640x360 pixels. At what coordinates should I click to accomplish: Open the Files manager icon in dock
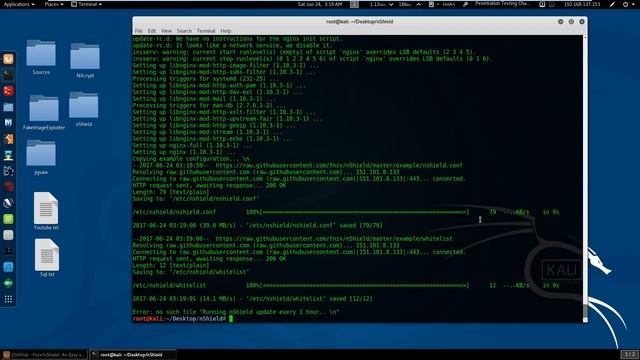point(8,107)
